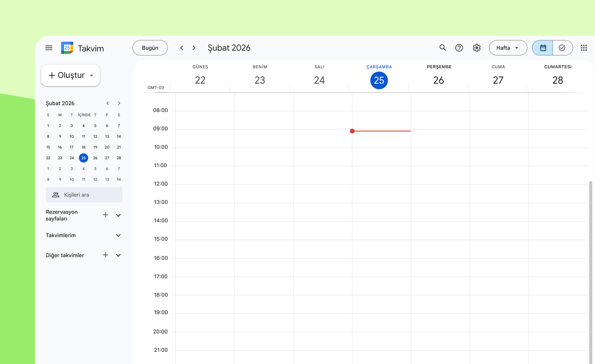Open the Hafta view dropdown
Viewport: 595px width, 364px height.
click(507, 48)
